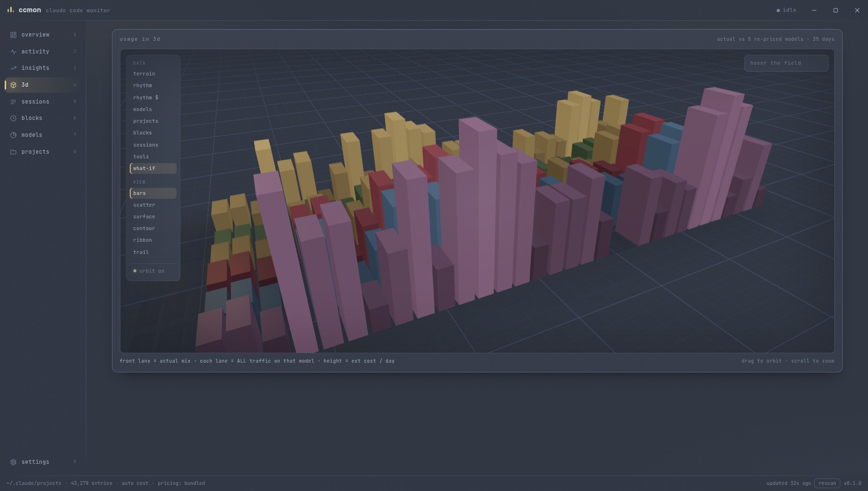This screenshot has width=868, height=491.
Task: Open the overview page label
Action: pos(35,35)
